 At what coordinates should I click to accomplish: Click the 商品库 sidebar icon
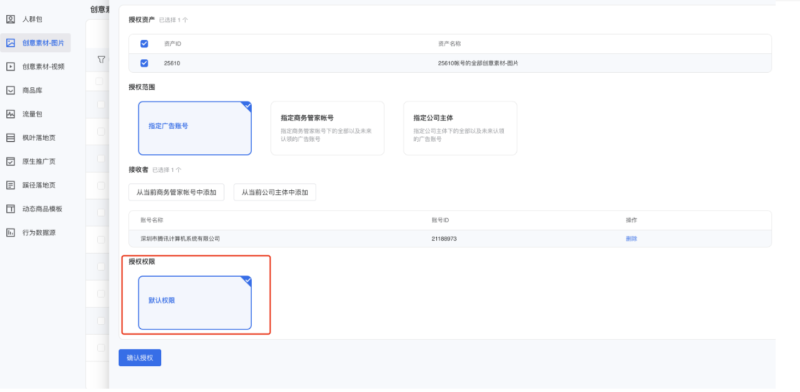[x=10, y=90]
